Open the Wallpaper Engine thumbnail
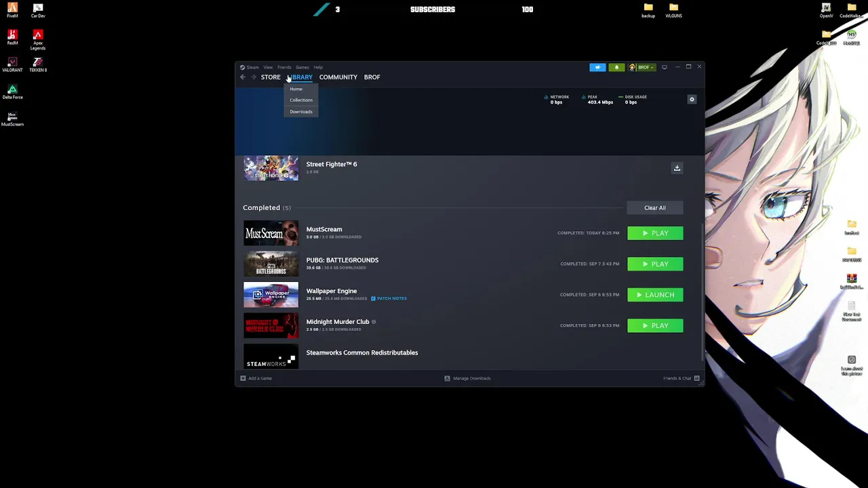 [271, 295]
